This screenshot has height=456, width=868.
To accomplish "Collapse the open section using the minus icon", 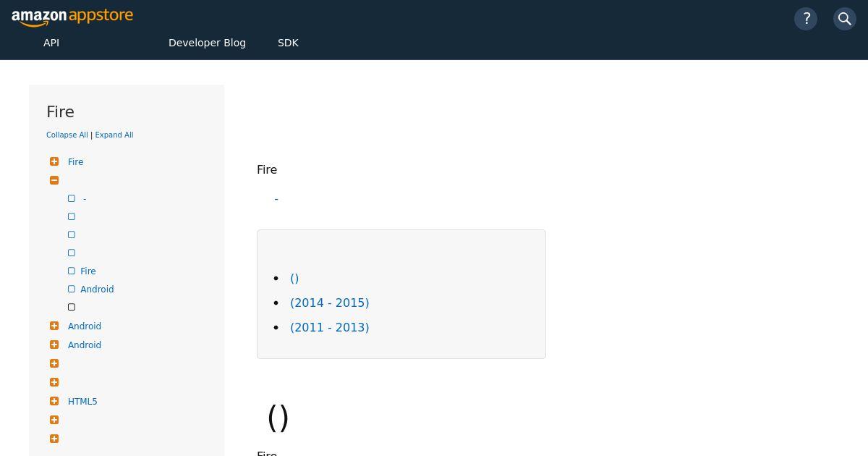I will pos(54,180).
